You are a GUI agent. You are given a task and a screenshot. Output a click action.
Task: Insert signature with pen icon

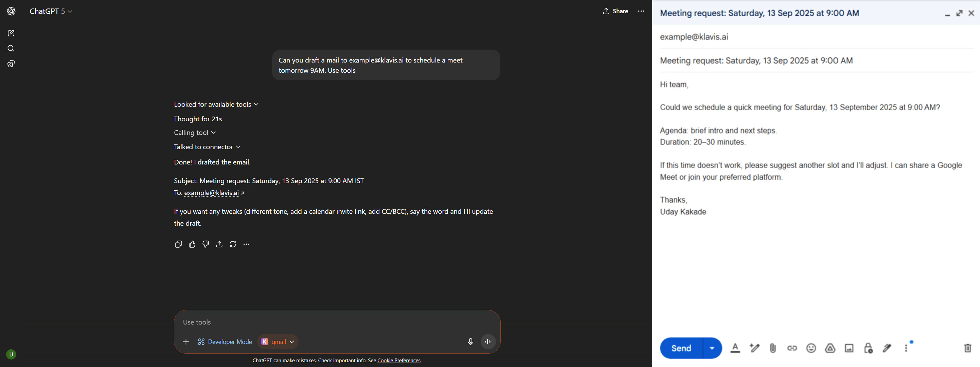coord(887,348)
